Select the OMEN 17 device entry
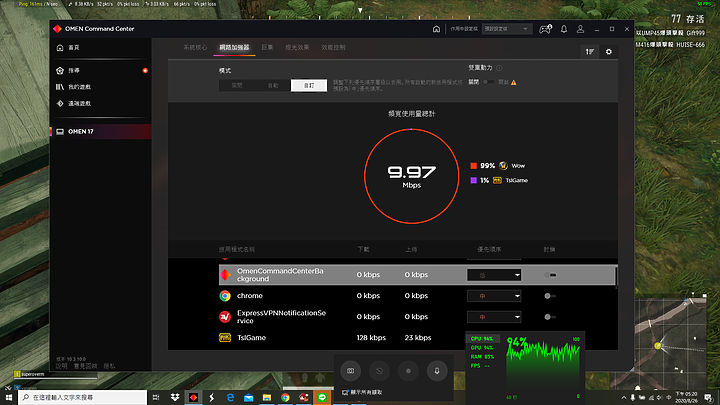This screenshot has width=720, height=405. (x=101, y=131)
